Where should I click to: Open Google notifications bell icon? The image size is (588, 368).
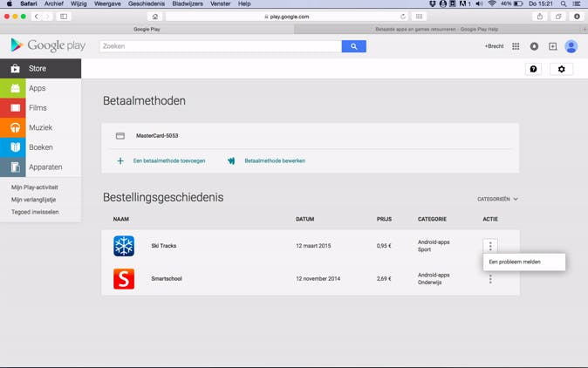pyautogui.click(x=534, y=46)
